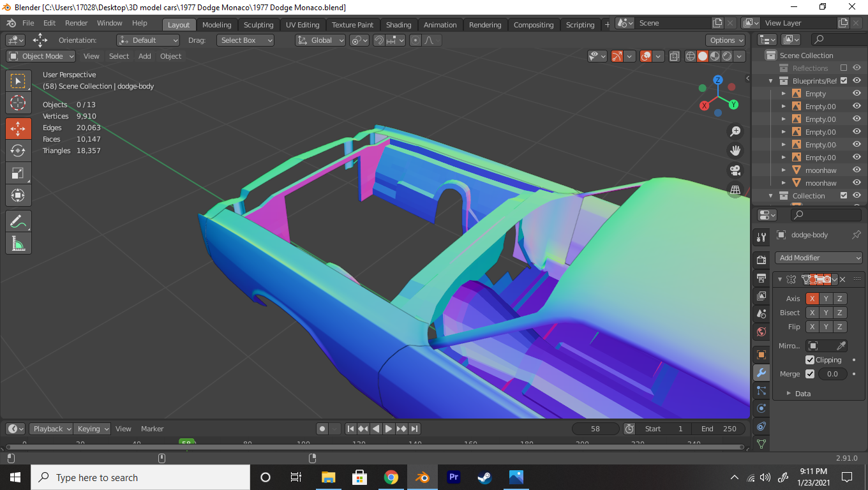
Task: Toggle the Clipping checkbox
Action: click(x=810, y=360)
